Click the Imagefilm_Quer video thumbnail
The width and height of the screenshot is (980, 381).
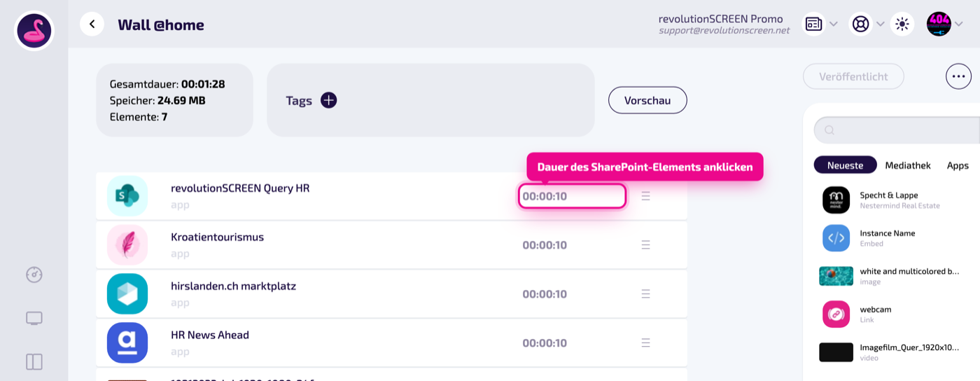pyautogui.click(x=836, y=352)
